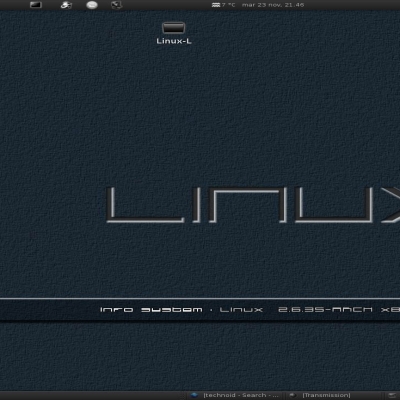The width and height of the screenshot is (400, 400).
Task: Click the browser globe icon in the bottom taskbar
Action: (x=194, y=395)
